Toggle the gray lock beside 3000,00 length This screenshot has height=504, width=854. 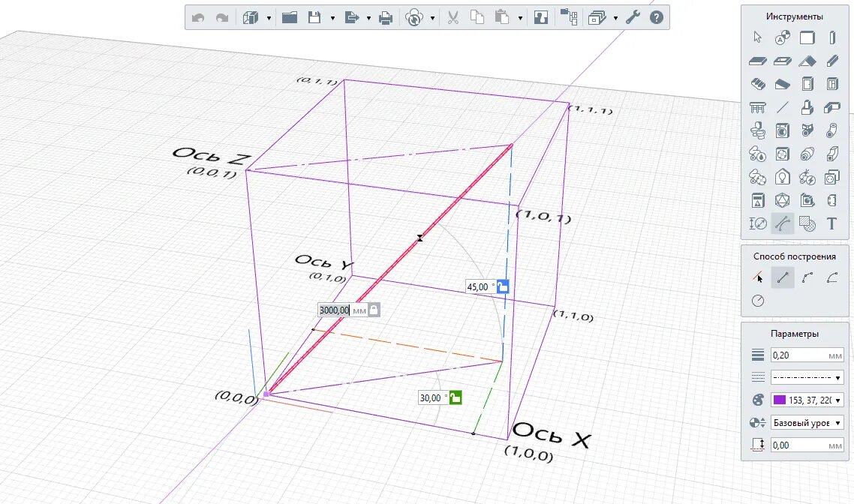pos(374,310)
